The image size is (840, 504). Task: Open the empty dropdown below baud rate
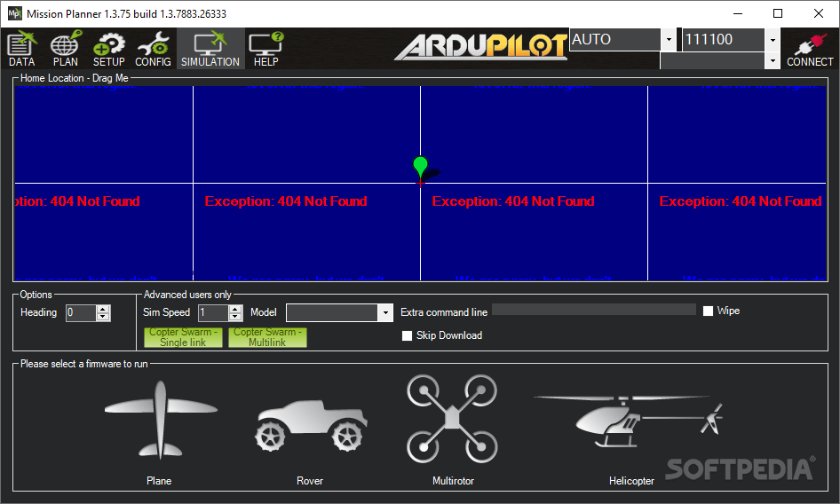(773, 60)
